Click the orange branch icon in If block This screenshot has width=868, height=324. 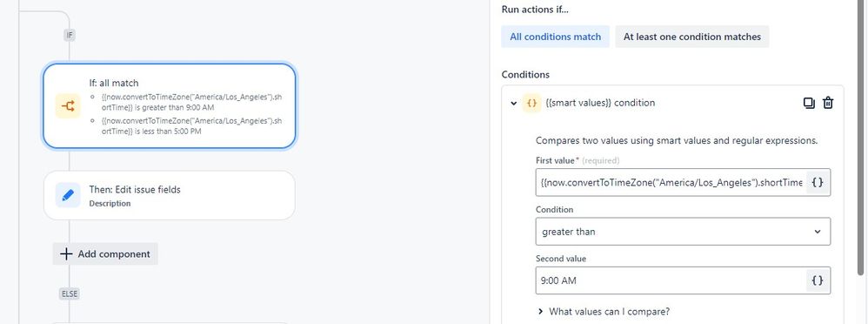[68, 106]
